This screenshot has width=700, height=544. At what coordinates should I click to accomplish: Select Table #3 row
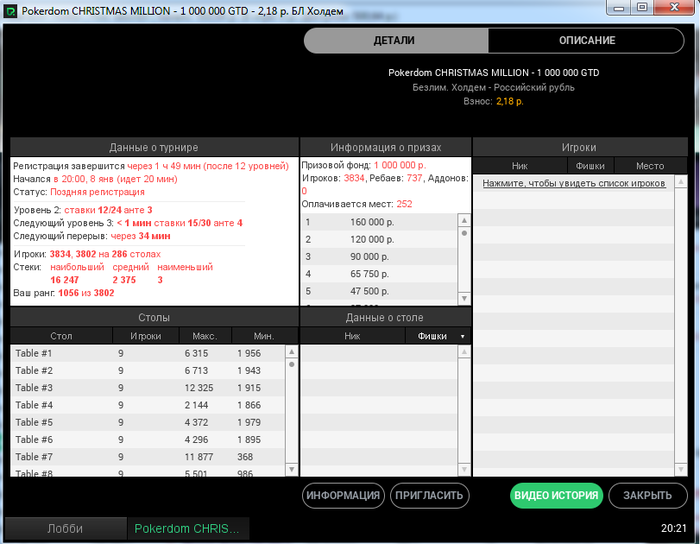click(x=148, y=388)
